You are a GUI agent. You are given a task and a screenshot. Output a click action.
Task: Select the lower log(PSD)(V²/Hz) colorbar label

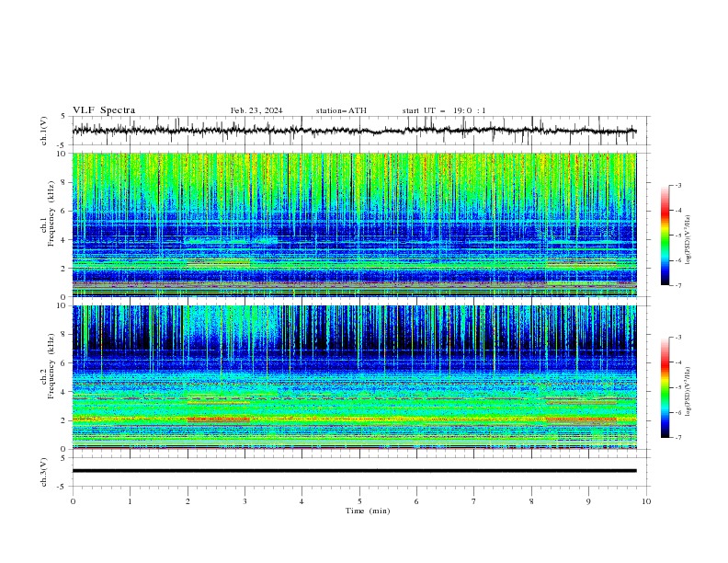[x=688, y=392]
